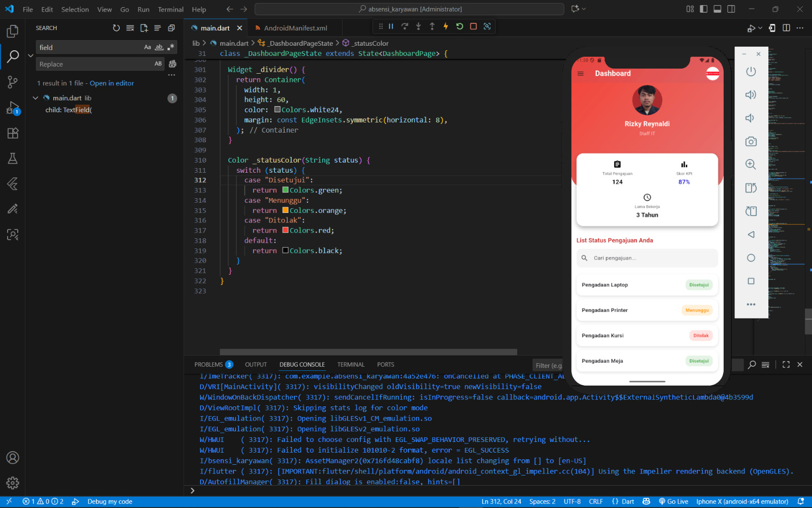Image resolution: width=812 pixels, height=508 pixels.
Task: Switch to the TERMINAL panel tab
Action: 351,365
